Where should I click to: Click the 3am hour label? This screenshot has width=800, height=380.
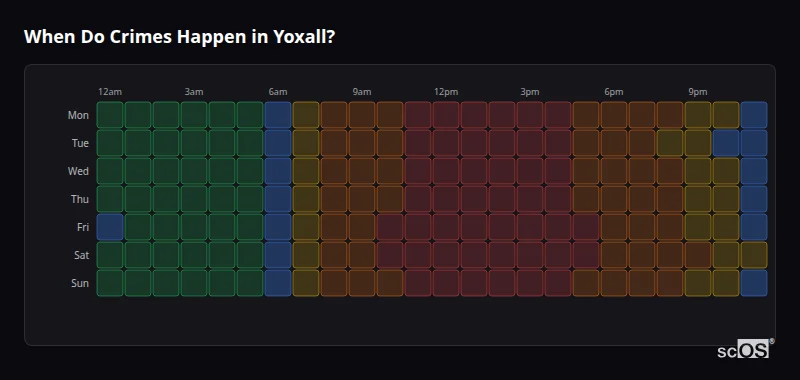tap(194, 92)
